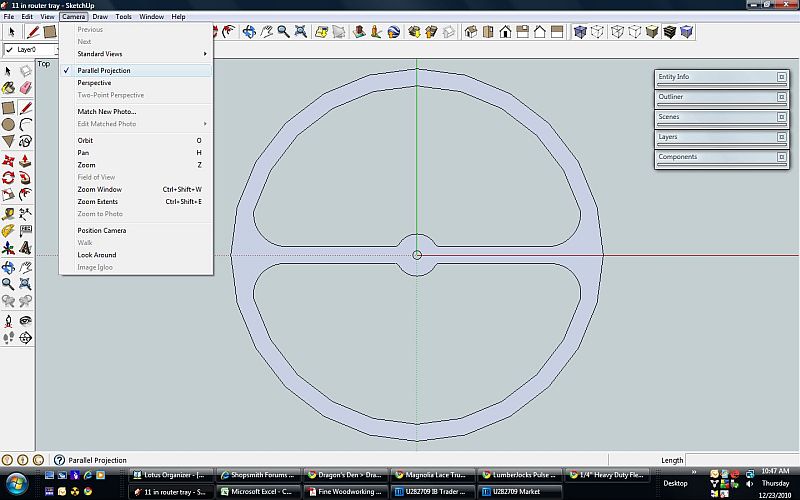
Task: Click the Share Model icon
Action: coord(431,32)
